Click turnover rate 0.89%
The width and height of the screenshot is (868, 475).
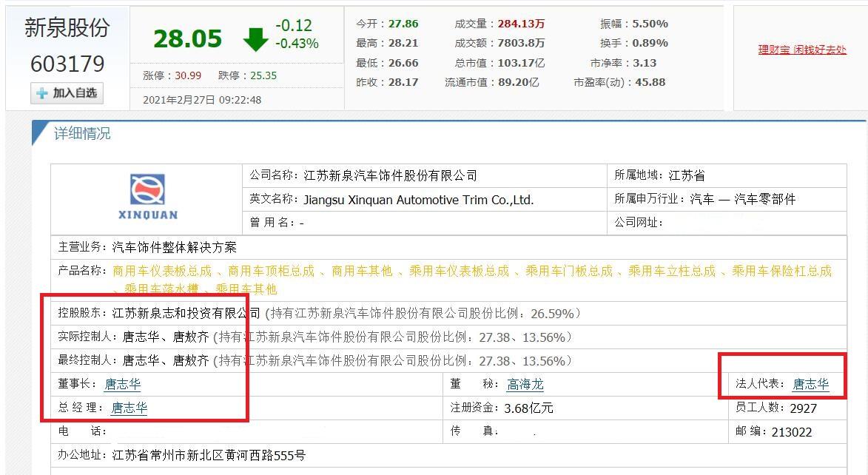click(650, 43)
